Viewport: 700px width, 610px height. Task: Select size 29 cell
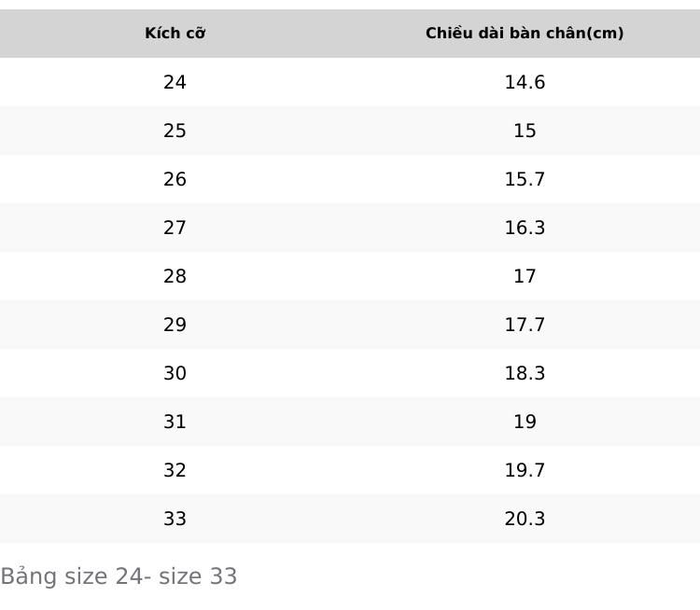[175, 325]
